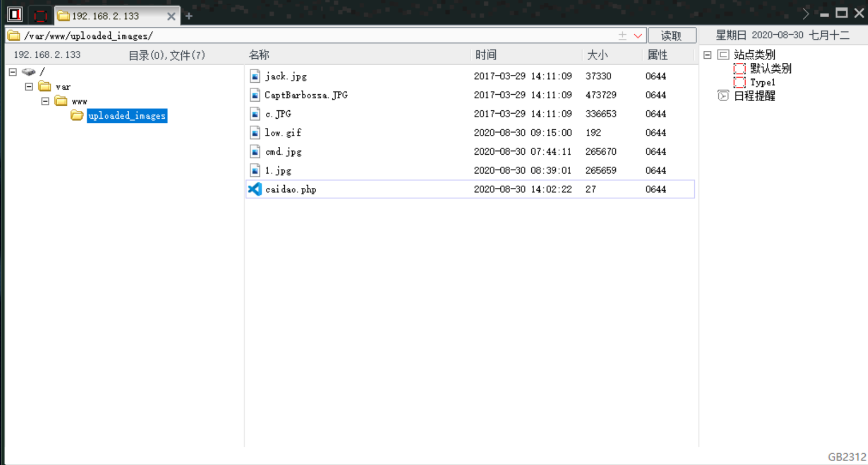The width and height of the screenshot is (868, 465).
Task: Close the 192.168.2.133 tab
Action: pos(171,17)
